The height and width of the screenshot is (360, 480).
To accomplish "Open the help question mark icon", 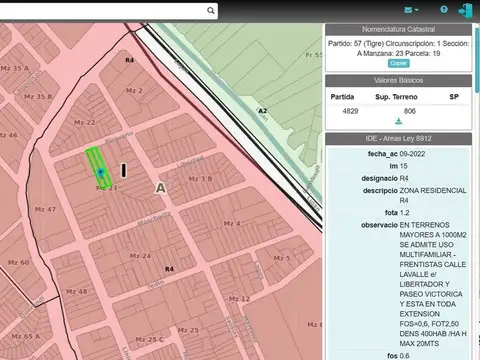I will click(x=444, y=9).
